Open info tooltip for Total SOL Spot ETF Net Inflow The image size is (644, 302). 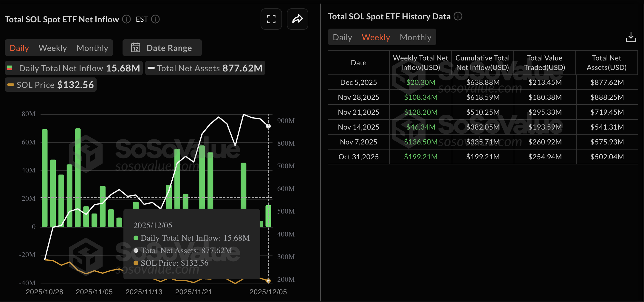click(126, 19)
